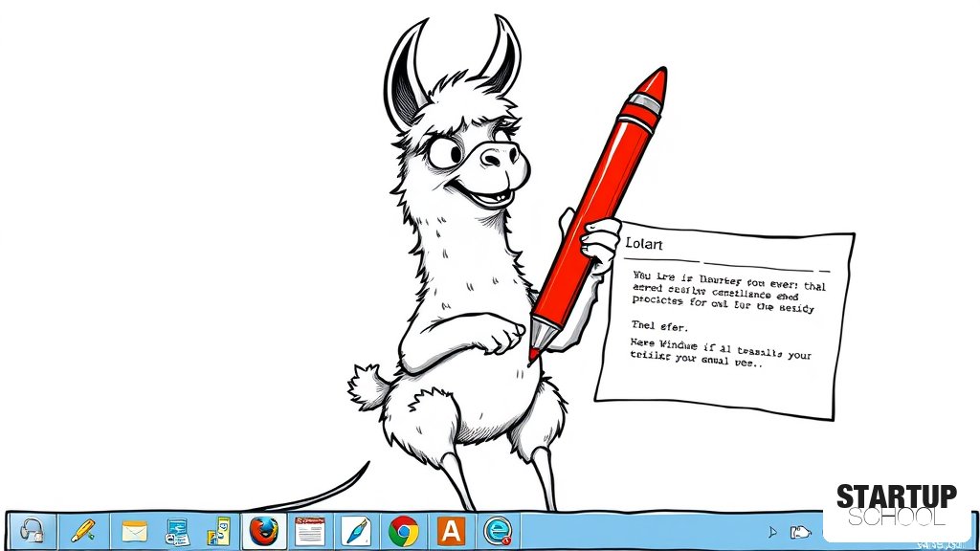The height and width of the screenshot is (551, 980).
Task: Switch to the Firefox browser in the taskbar
Action: click(x=264, y=531)
